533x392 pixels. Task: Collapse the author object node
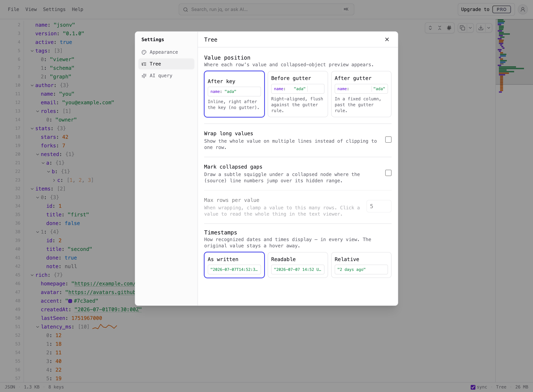[32, 85]
